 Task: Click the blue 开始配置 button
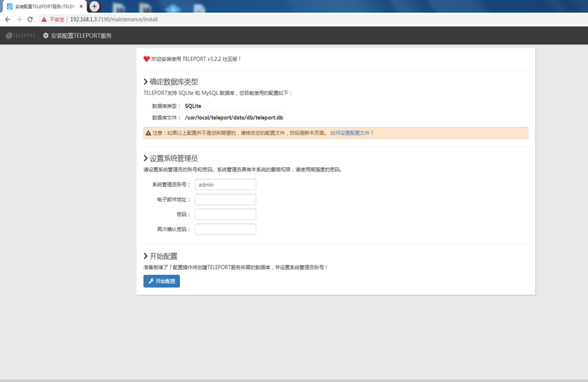click(162, 281)
